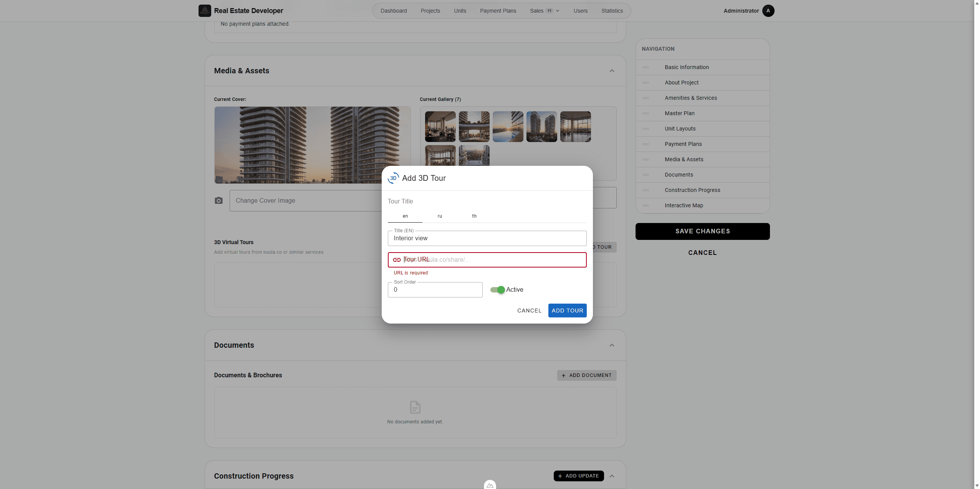Switch to the ru language tab
The width and height of the screenshot is (980, 489).
pyautogui.click(x=440, y=216)
